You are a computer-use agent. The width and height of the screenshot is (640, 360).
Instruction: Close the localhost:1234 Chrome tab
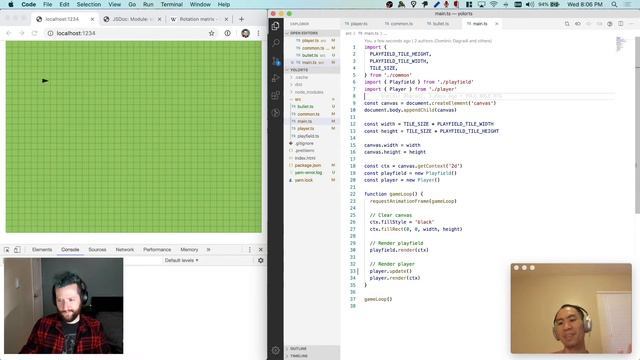coord(93,19)
